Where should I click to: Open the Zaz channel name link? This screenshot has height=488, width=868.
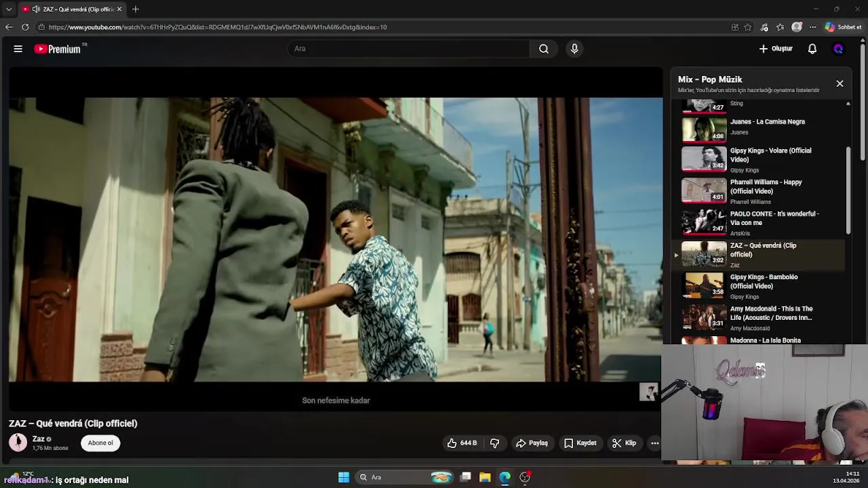click(38, 439)
